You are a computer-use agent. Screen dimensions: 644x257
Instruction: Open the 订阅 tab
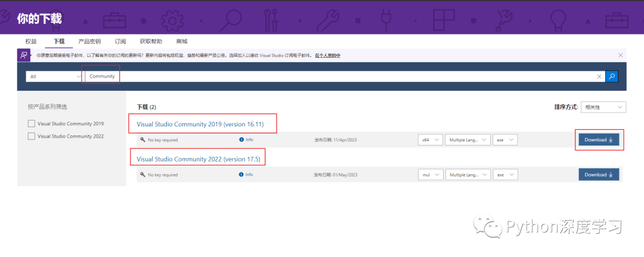click(120, 42)
